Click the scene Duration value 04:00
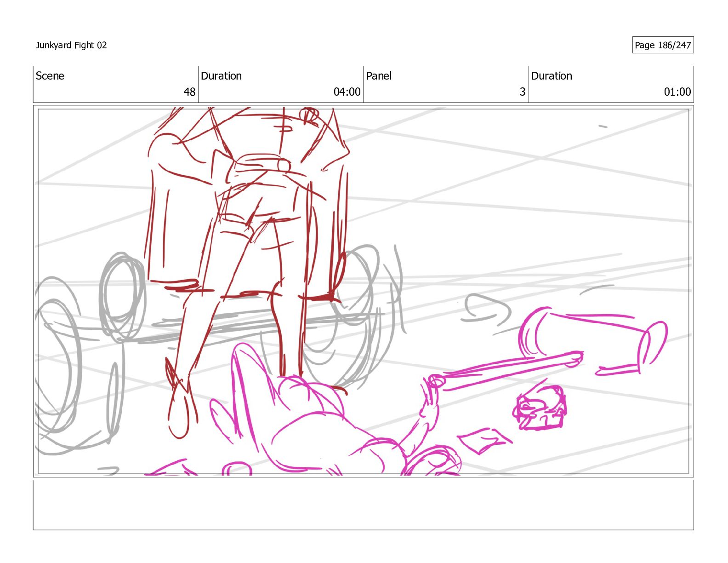 (x=347, y=92)
